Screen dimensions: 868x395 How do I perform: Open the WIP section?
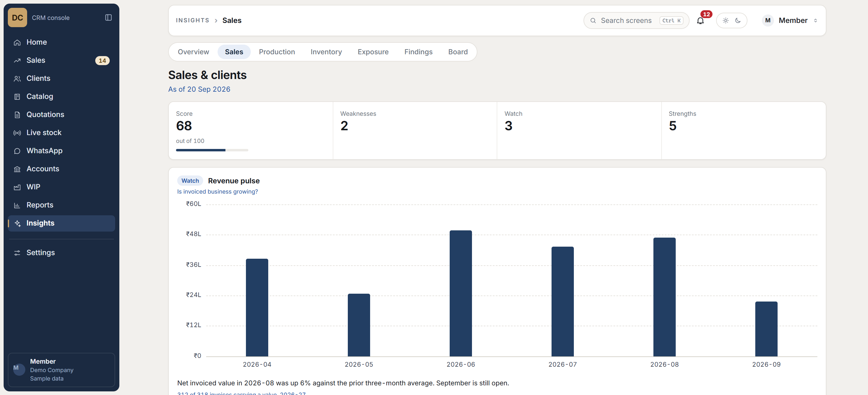click(61, 187)
